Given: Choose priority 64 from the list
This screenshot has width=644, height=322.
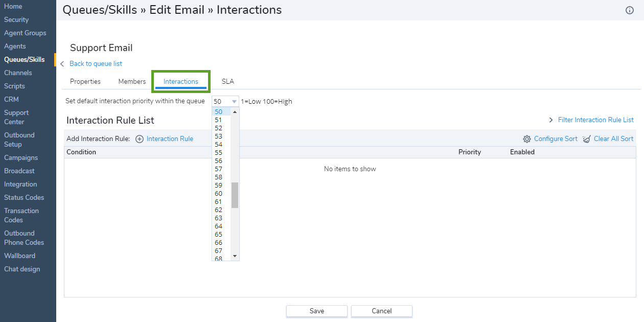Looking at the screenshot, I should [x=221, y=226].
